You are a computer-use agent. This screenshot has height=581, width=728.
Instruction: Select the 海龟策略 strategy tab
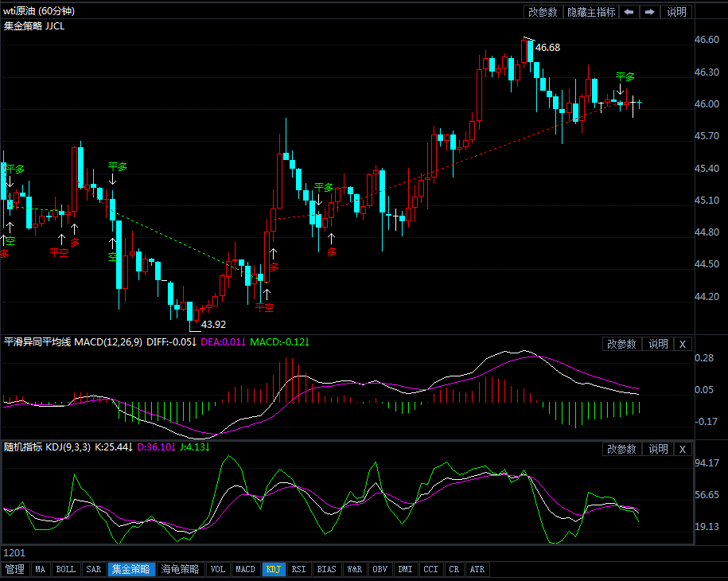(180, 569)
